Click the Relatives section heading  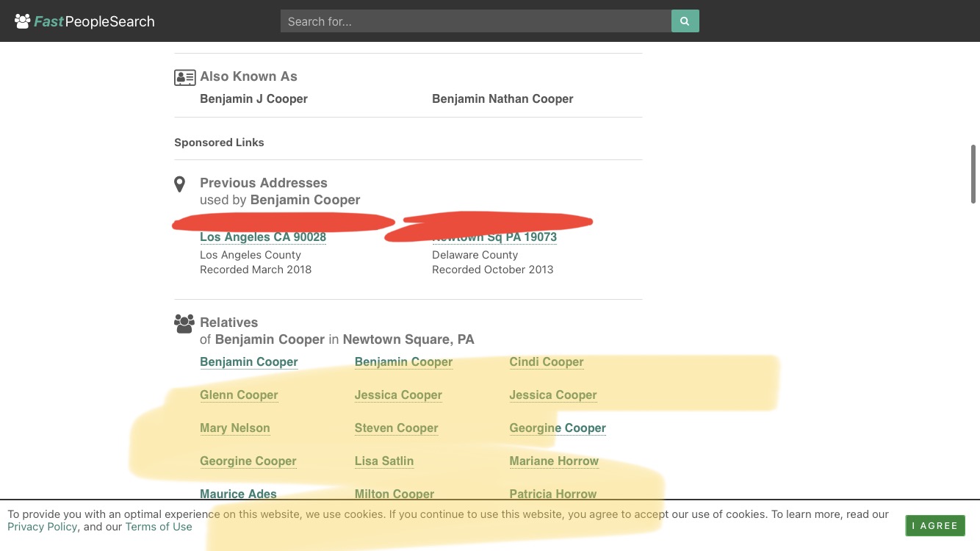pyautogui.click(x=229, y=323)
